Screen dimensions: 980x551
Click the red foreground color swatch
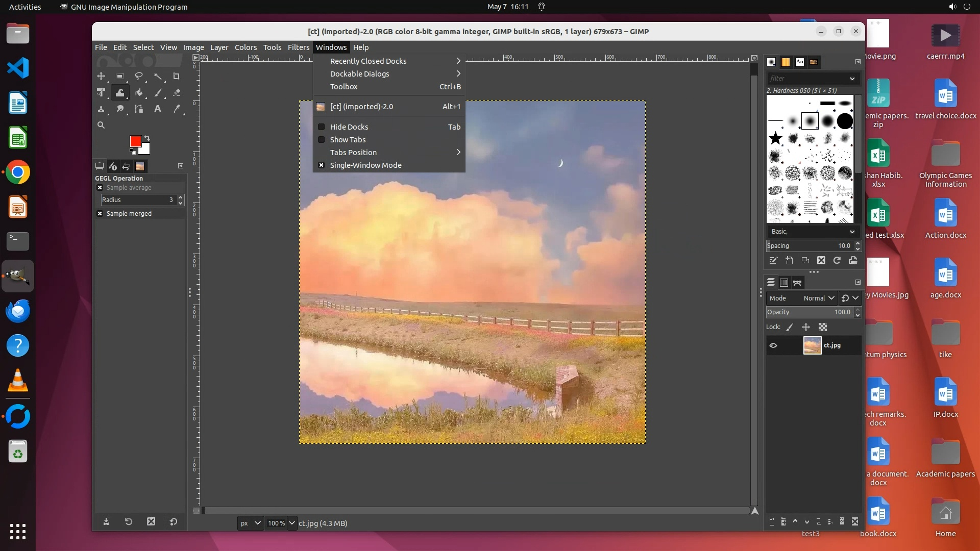click(x=135, y=141)
